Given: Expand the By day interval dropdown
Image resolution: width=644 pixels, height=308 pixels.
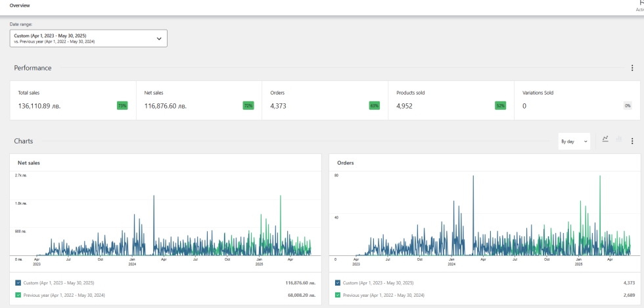Looking at the screenshot, I should (x=574, y=141).
